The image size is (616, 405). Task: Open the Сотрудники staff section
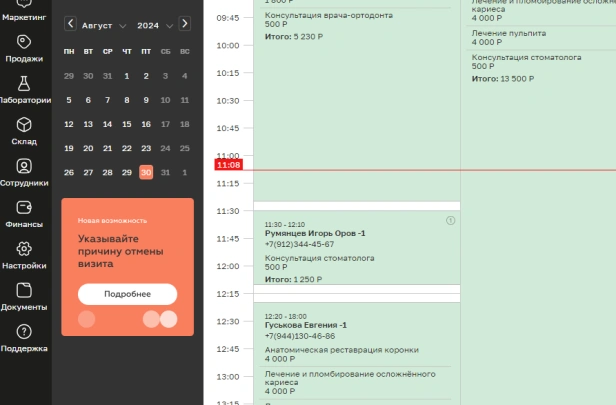click(x=25, y=172)
